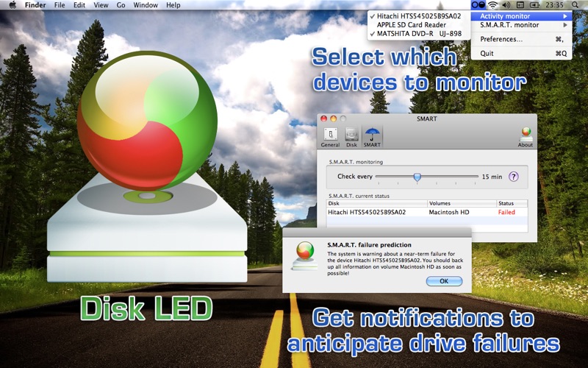Click the Check every interval slider
The image size is (588, 368).
(x=427, y=177)
